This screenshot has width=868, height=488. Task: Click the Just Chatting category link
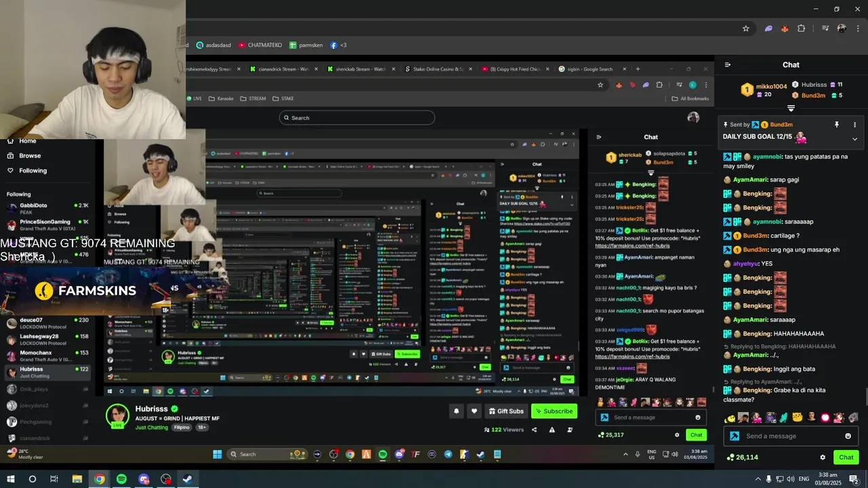(x=151, y=428)
